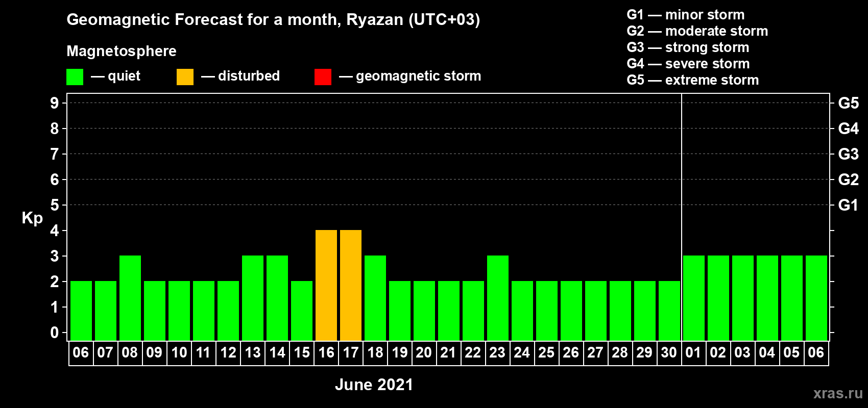This screenshot has width=868, height=408.
Task: Click the date cell '05'
Action: (x=791, y=353)
